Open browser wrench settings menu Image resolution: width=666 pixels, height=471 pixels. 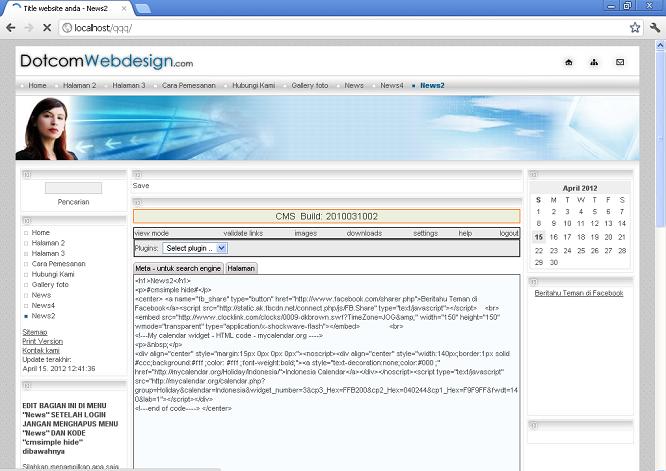pos(655,28)
